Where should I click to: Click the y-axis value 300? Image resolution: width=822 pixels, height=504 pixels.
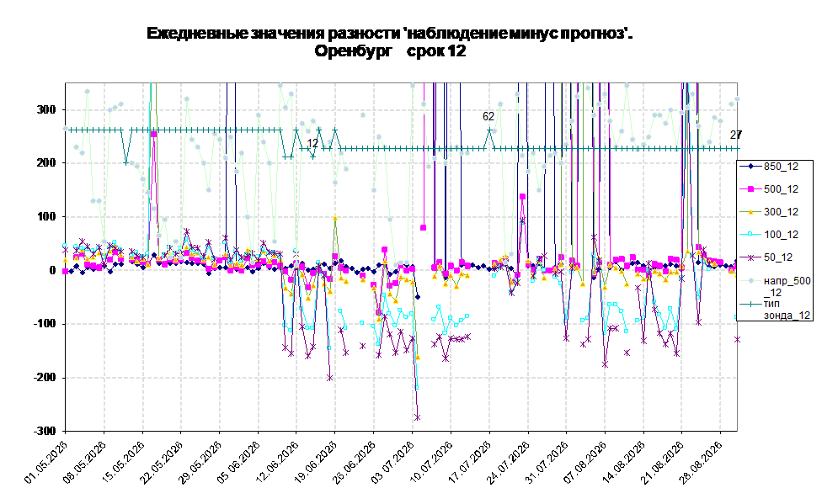46,109
